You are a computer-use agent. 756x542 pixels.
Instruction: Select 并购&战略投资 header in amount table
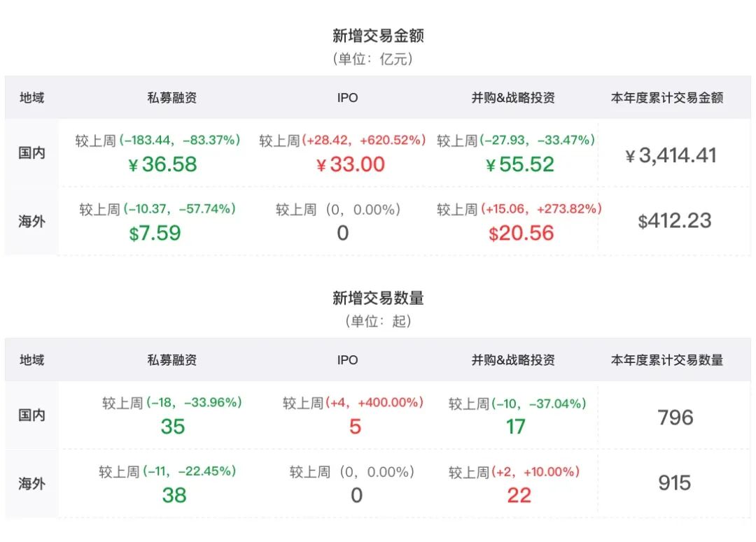pos(513,98)
